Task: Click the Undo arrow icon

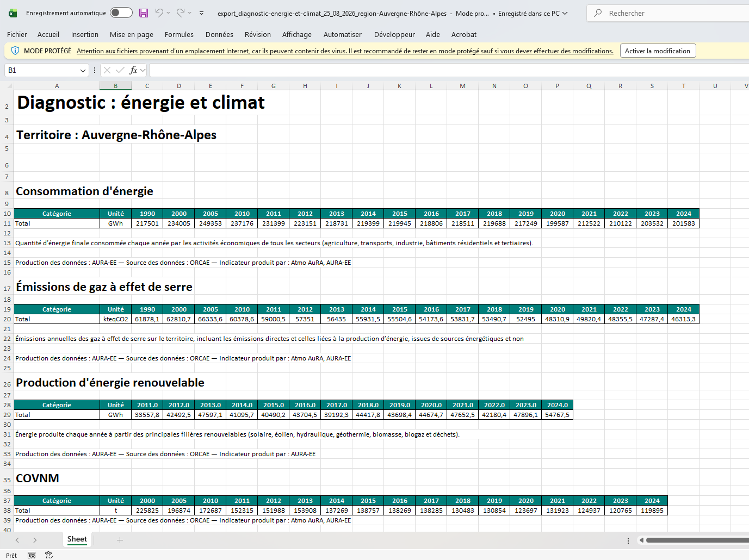Action: point(159,13)
